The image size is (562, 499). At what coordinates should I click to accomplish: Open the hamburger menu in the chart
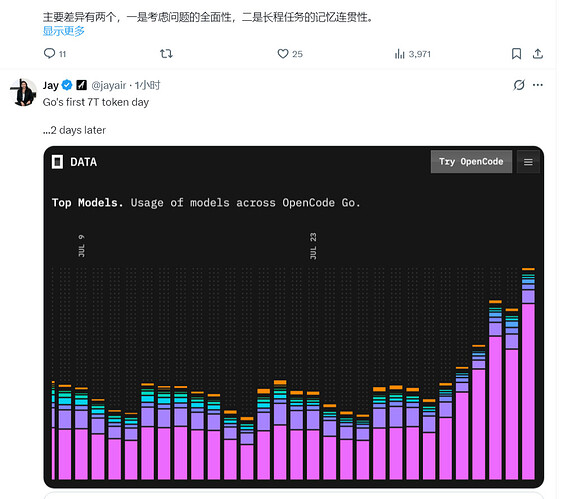(x=528, y=162)
